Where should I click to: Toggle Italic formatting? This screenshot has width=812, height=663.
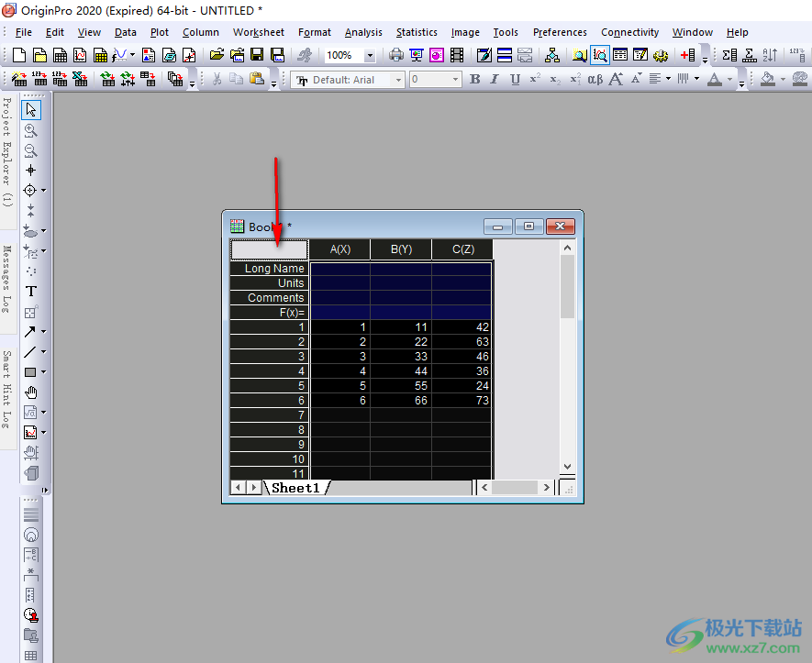(495, 79)
